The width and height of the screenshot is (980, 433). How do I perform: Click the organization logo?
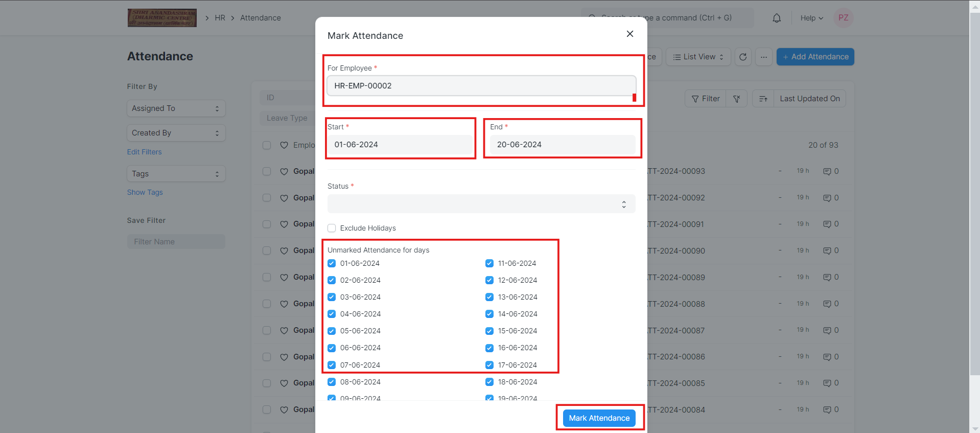[162, 18]
